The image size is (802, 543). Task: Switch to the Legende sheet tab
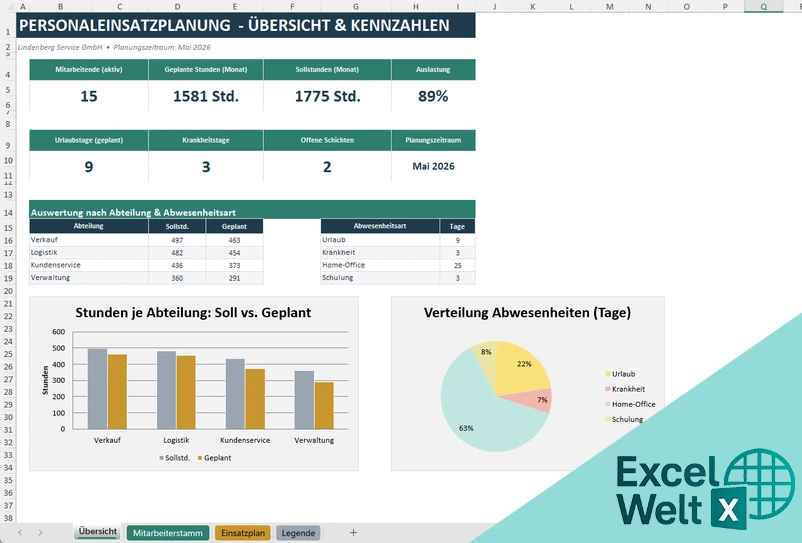(298, 533)
